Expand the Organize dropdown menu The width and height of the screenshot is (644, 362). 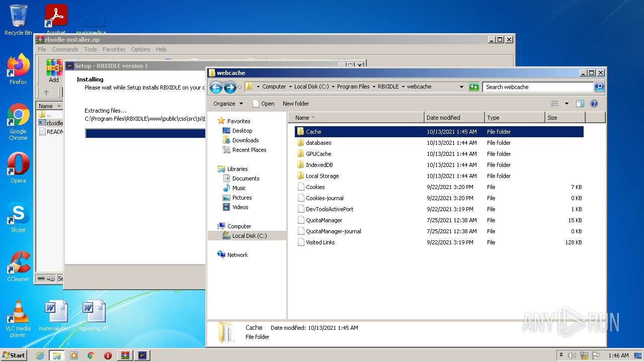coord(228,104)
